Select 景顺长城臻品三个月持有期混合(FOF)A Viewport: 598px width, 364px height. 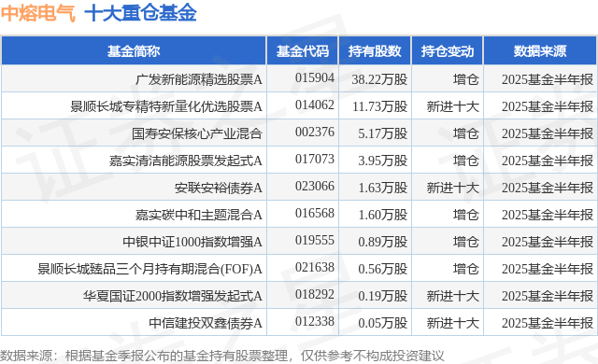pyautogui.click(x=149, y=269)
